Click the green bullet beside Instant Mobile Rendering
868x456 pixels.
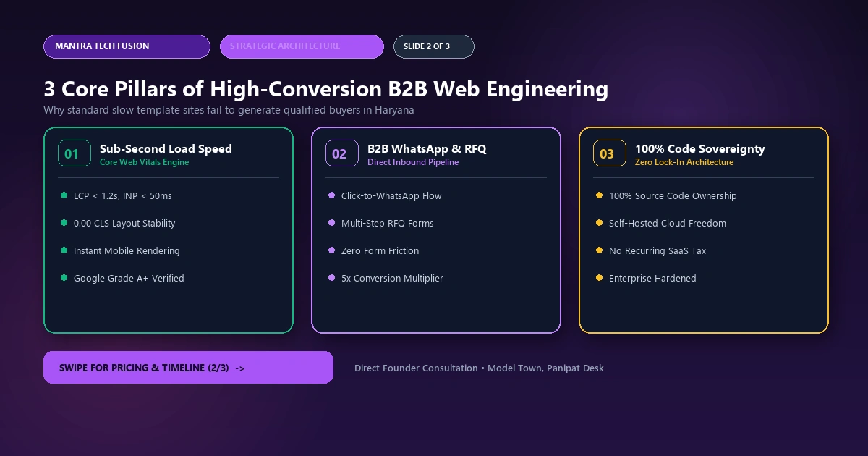coord(64,250)
